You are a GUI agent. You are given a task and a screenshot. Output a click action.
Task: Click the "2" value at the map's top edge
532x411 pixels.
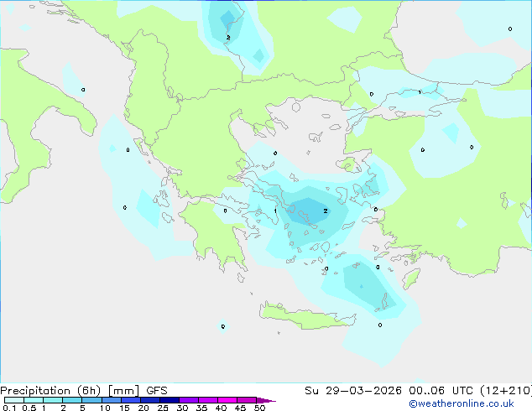coord(228,37)
